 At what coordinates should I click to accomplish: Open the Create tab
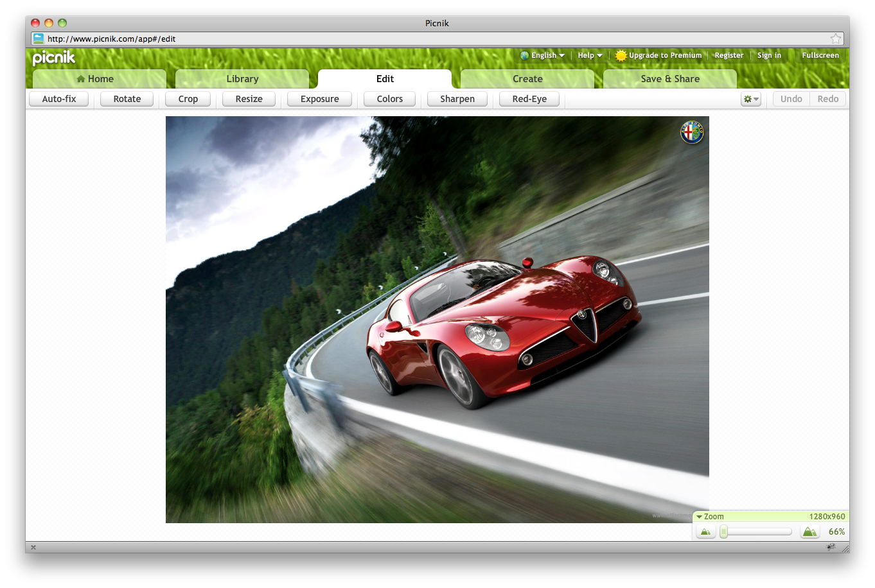click(x=527, y=79)
